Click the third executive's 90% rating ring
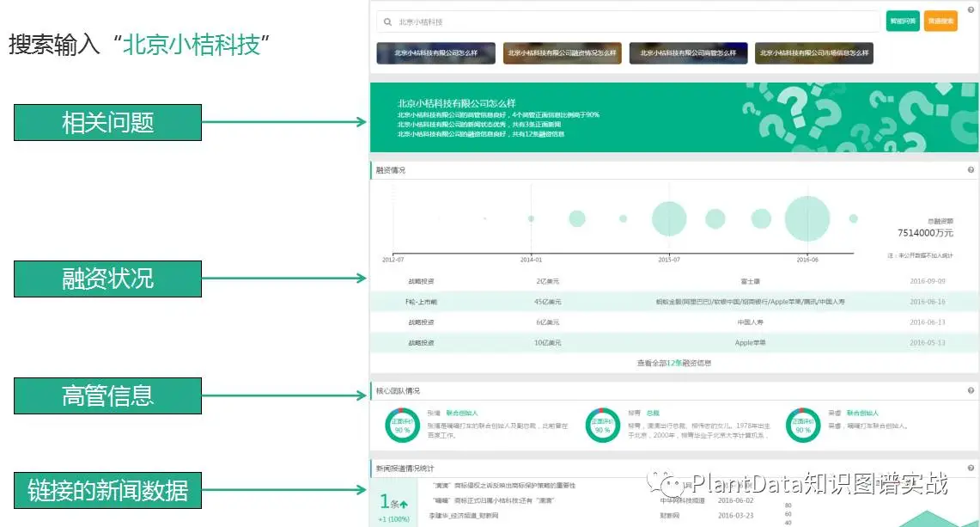The image size is (980, 527). (x=803, y=426)
